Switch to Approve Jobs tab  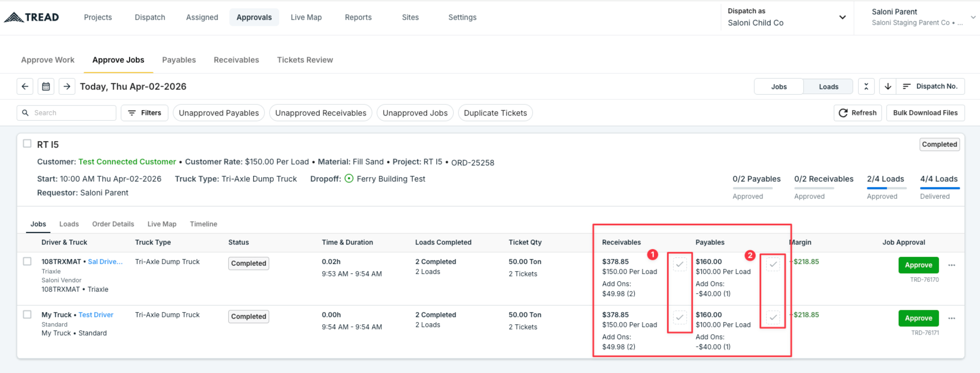[118, 60]
